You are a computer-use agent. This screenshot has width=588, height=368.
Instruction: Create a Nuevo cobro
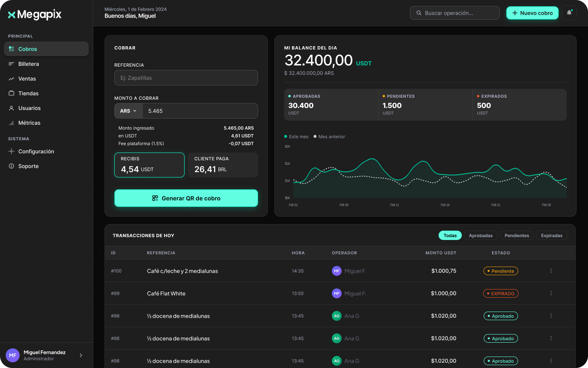pos(532,13)
